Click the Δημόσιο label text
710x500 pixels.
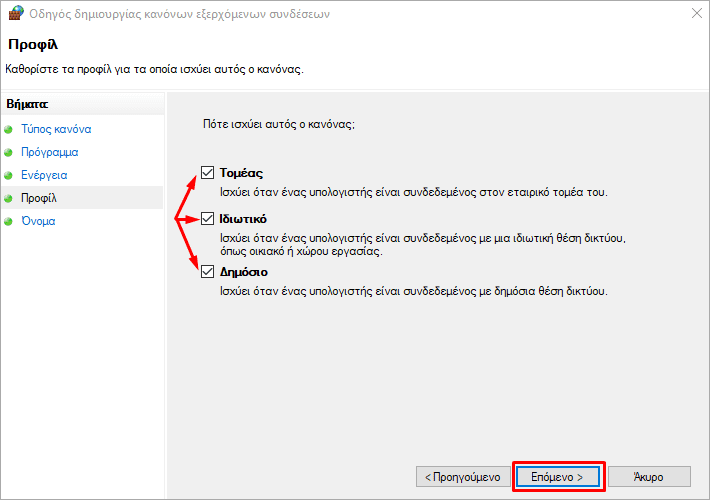(244, 272)
